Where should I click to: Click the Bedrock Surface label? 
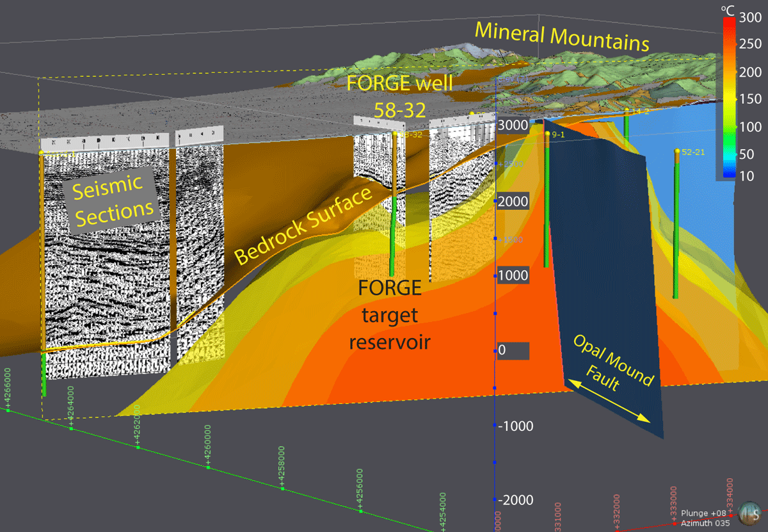point(303,227)
